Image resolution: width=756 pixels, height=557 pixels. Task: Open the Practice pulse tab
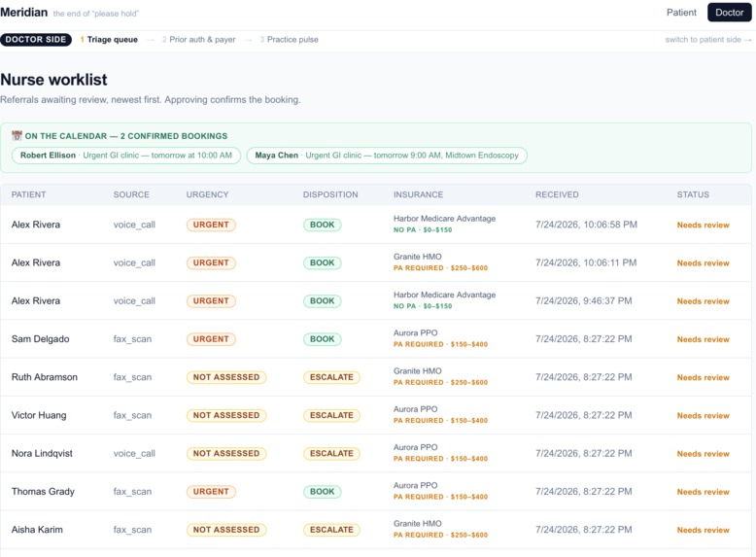tap(289, 40)
